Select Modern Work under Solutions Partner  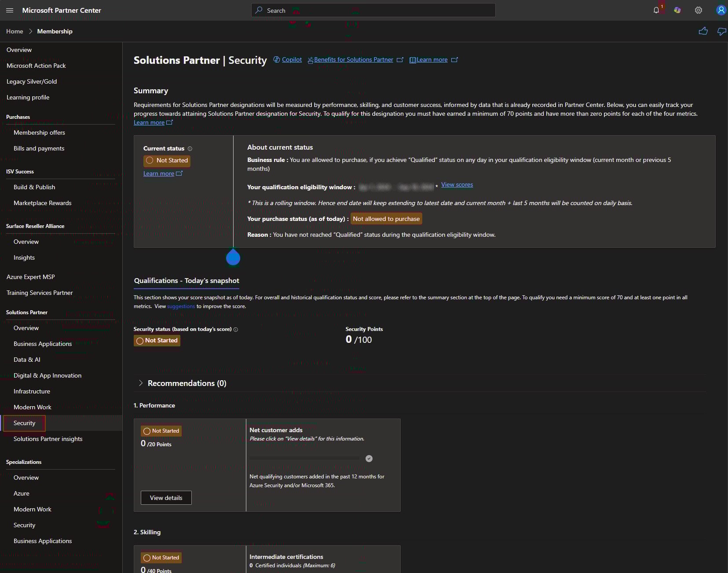[x=33, y=407]
